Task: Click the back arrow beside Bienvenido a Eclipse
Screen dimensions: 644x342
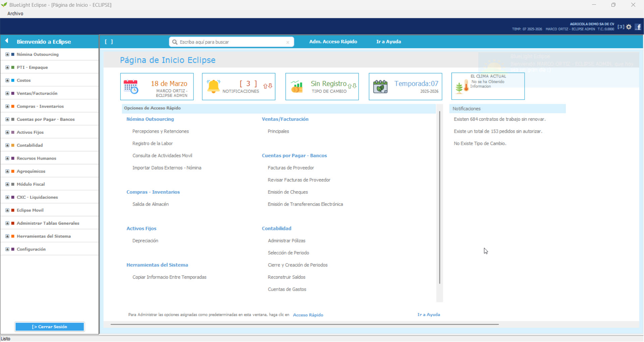Action: click(7, 41)
